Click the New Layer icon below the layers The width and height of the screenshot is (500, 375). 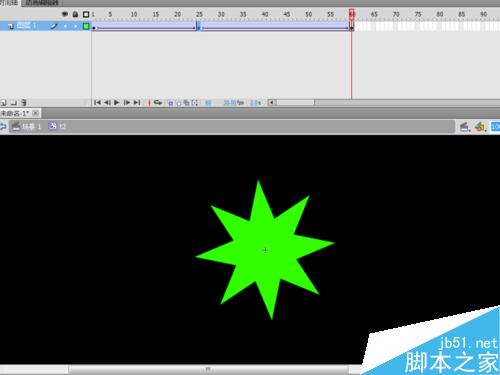click(4, 103)
